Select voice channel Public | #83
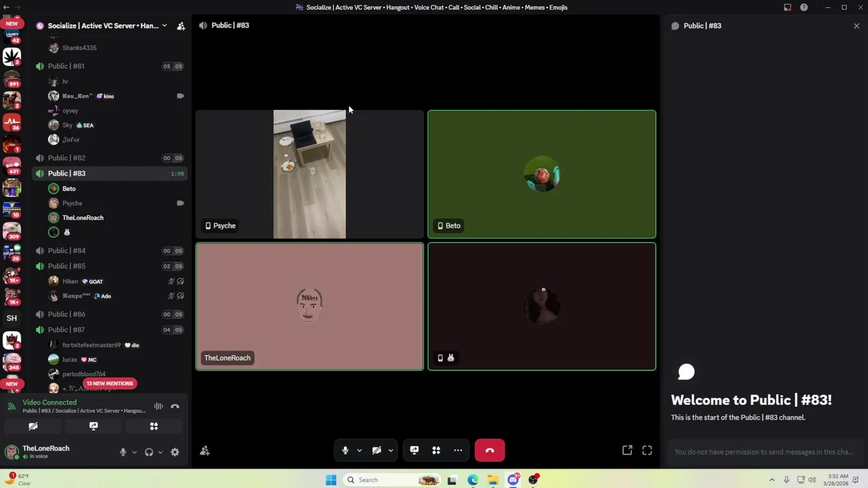The image size is (868, 488). pos(108,174)
